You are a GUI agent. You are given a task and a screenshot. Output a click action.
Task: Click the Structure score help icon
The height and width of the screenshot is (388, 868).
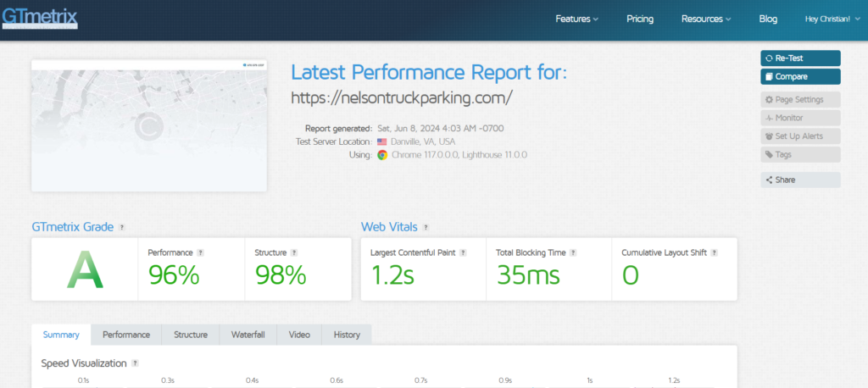(x=294, y=252)
